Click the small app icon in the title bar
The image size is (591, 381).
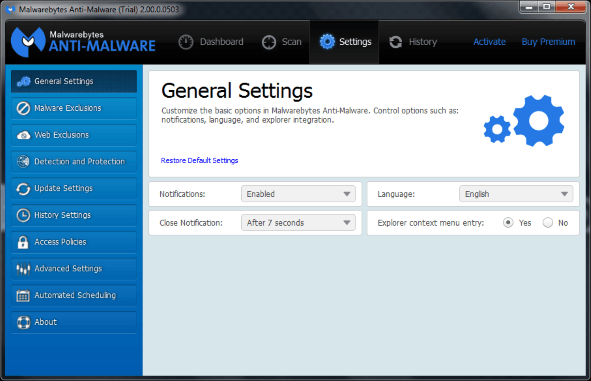(10, 9)
